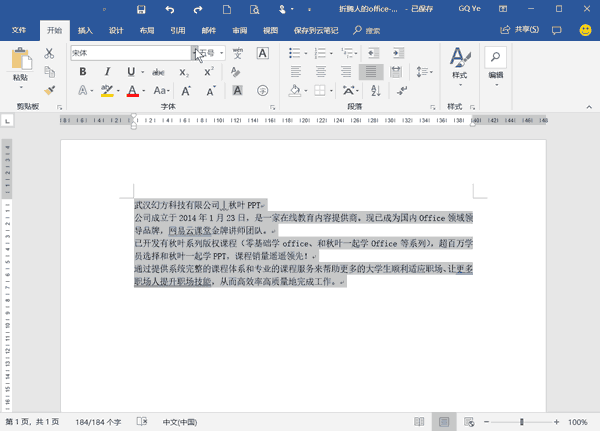Viewport: 600px width, 431px height.
Task: Switch to read mode view
Action: click(x=419, y=422)
